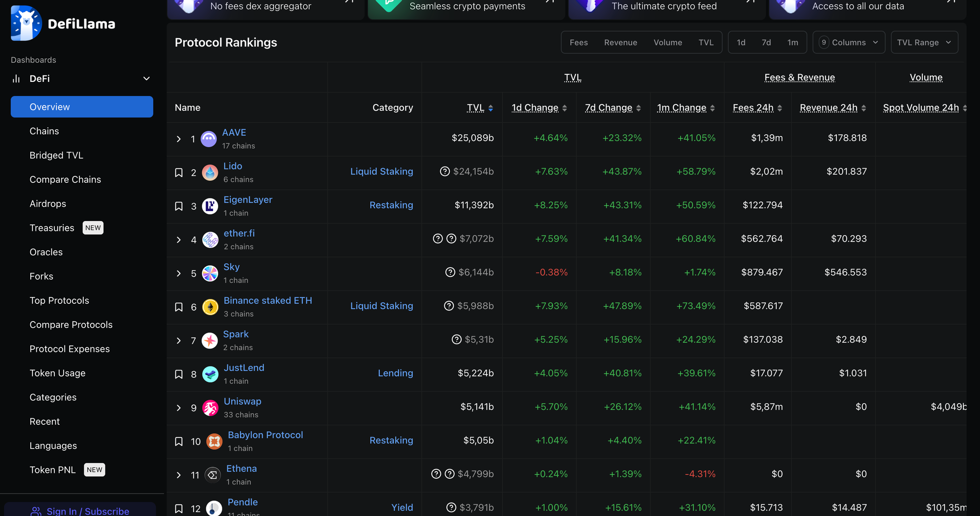Click Lending category for JustLend
Screen dimensions: 980x516
coord(395,373)
